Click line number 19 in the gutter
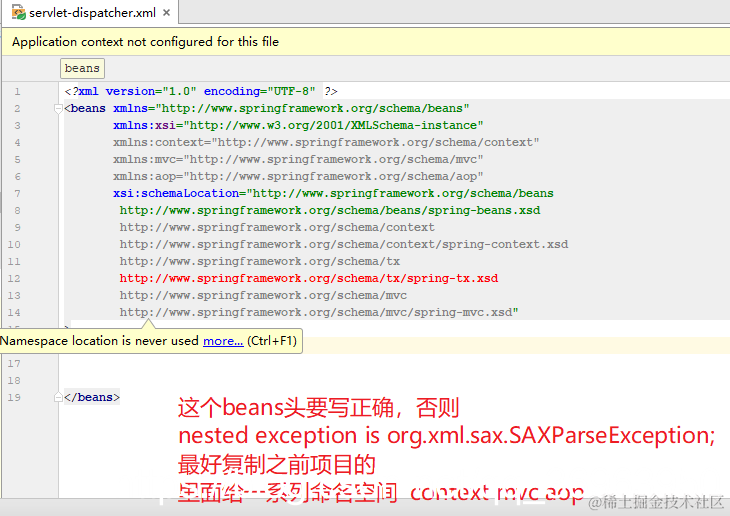The height and width of the screenshot is (516, 730). [x=14, y=397]
